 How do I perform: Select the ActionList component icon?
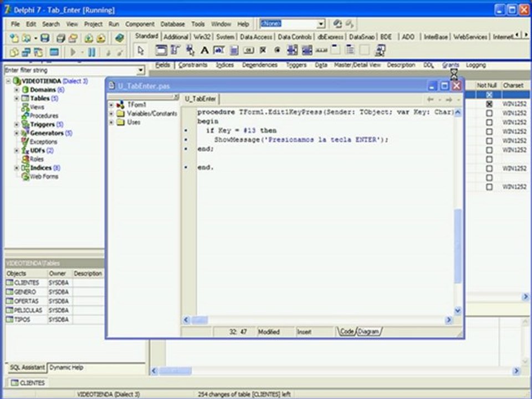point(380,50)
